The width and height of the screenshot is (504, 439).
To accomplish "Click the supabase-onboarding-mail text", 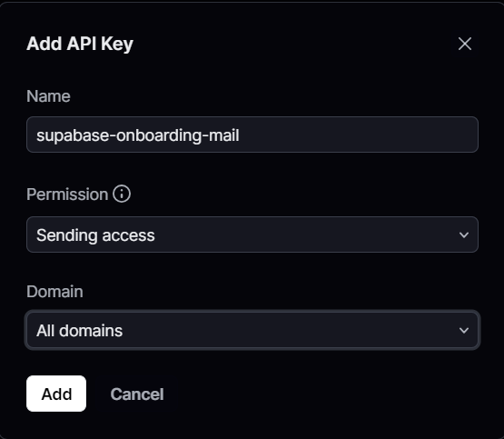I will click(138, 135).
